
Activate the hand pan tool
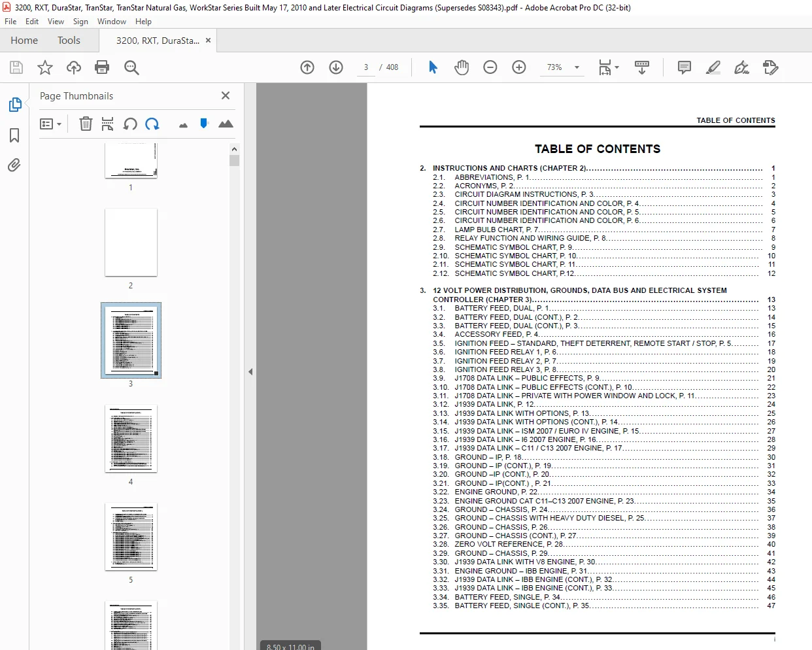click(462, 67)
